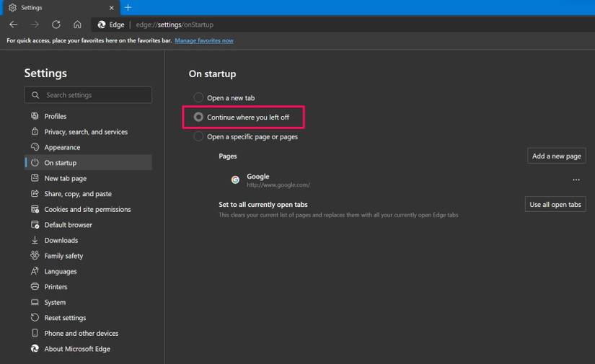Click the Downloads arrow icon in sidebar
595x364 pixels.
point(35,240)
